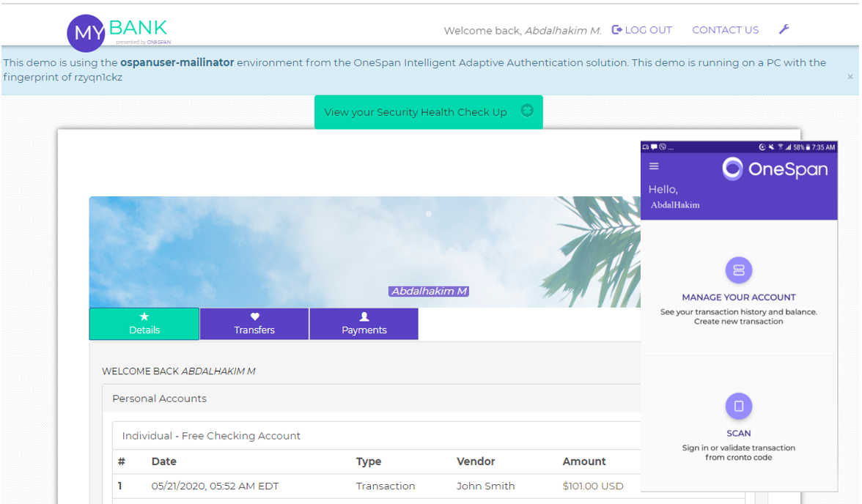Click the AbdalHakim name in OneSpan app
This screenshot has height=504, width=862.
click(675, 205)
